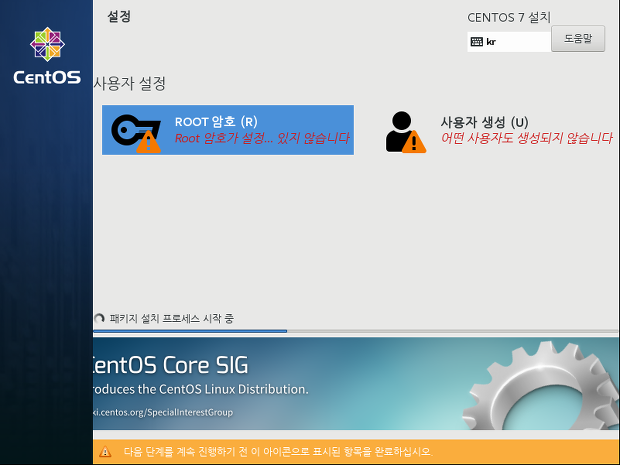Click '어떤 사용자도 생성되지 않습니다' text
620x465 pixels.
[x=527, y=138]
